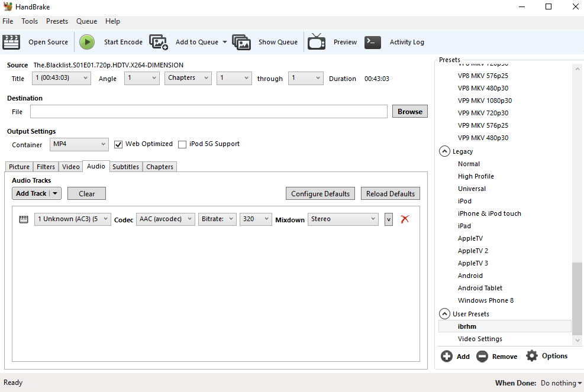Click the Destination File input field
Screen dimensions: 584x392
(x=209, y=112)
